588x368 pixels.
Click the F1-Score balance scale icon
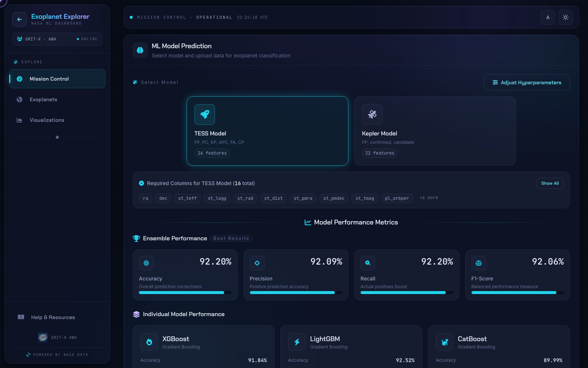point(479,263)
